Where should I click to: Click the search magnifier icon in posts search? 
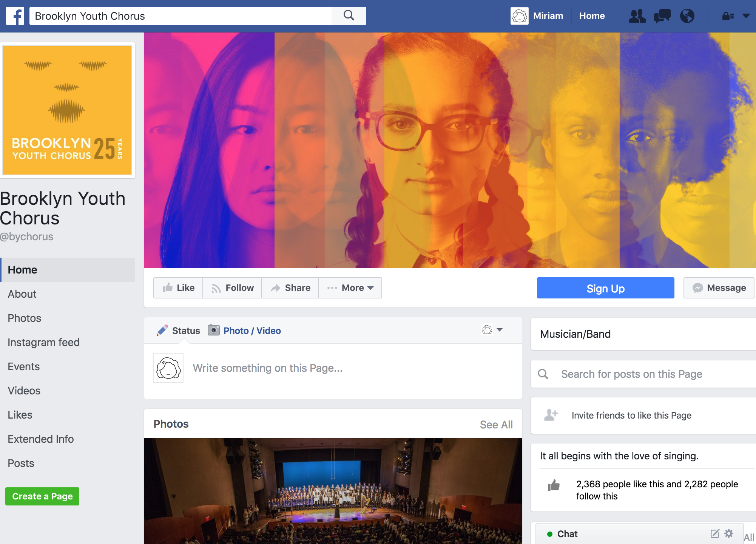543,374
